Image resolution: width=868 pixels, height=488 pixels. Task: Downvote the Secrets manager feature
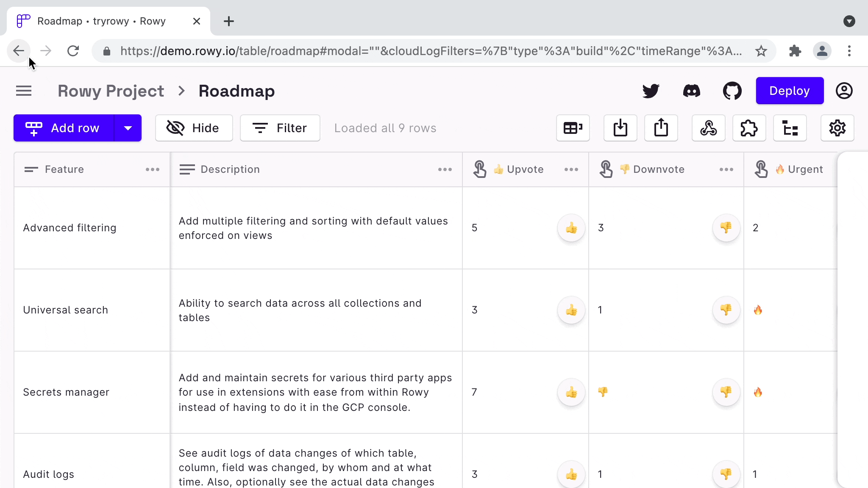coord(726,392)
